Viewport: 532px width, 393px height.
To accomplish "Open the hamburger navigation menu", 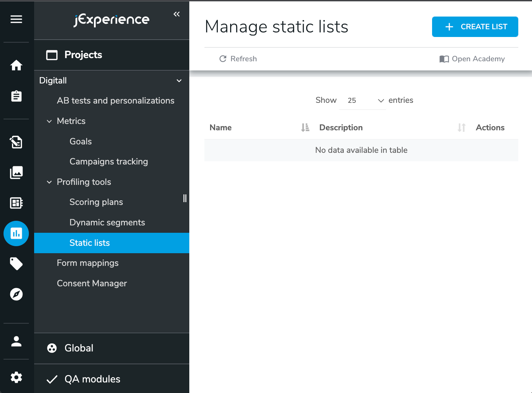I will 16,19.
